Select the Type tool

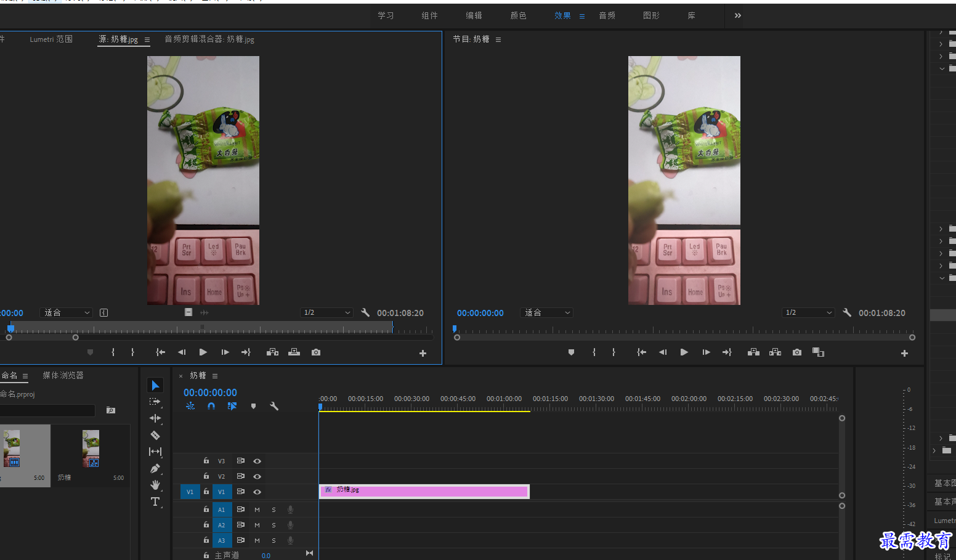[x=155, y=501]
